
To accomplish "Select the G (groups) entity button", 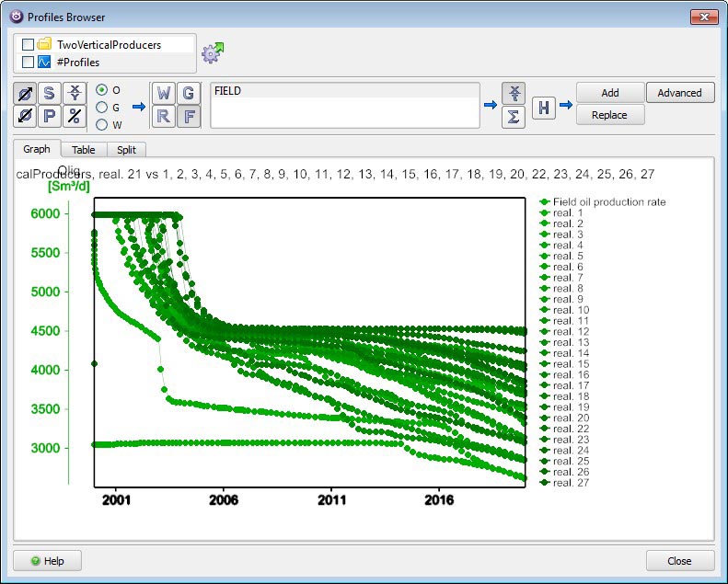I will tap(189, 94).
